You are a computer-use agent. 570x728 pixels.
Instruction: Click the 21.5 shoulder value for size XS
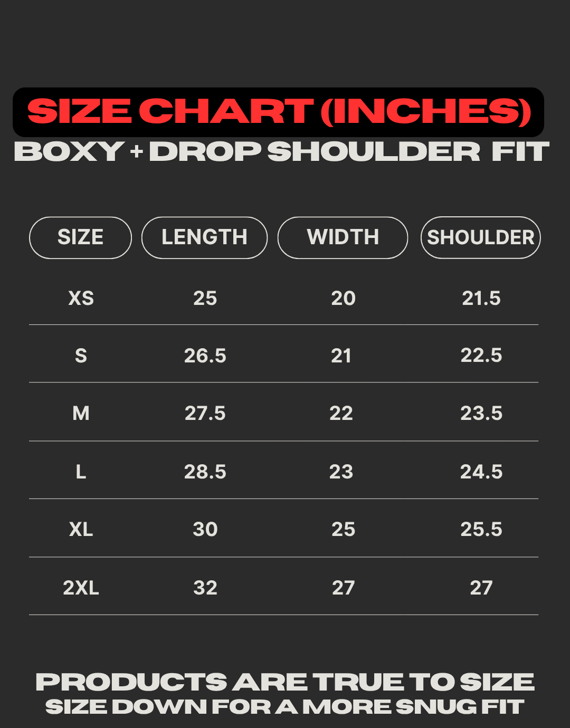pos(481,299)
